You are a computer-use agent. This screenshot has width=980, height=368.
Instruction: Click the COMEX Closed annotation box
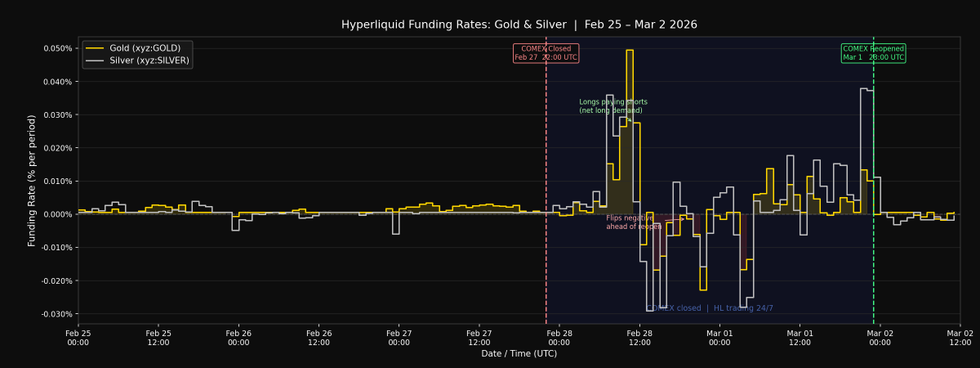click(x=546, y=53)
